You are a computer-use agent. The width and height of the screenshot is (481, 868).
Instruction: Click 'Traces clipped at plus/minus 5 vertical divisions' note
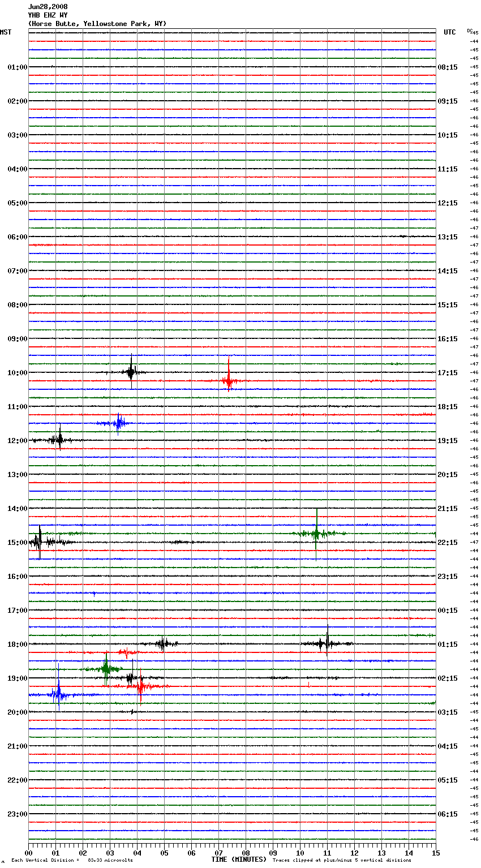pos(342,861)
